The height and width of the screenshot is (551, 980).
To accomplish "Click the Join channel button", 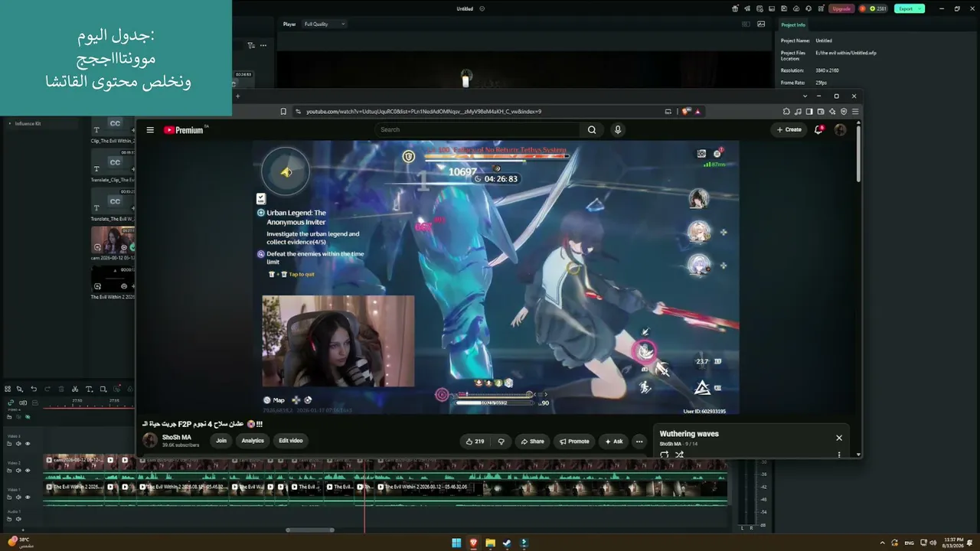I will point(221,441).
